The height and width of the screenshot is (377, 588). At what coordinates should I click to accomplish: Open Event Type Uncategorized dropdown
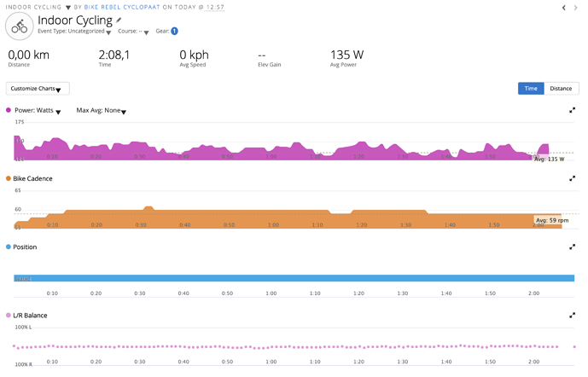[x=108, y=32]
